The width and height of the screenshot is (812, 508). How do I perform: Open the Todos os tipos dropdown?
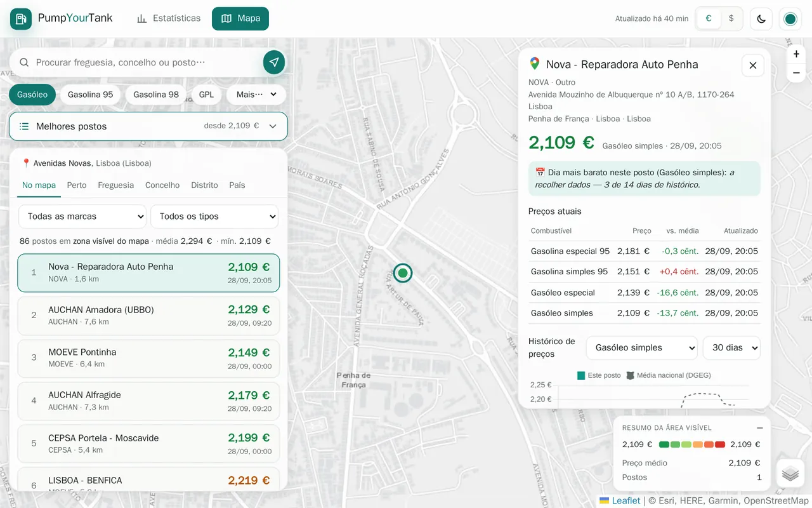coord(214,217)
